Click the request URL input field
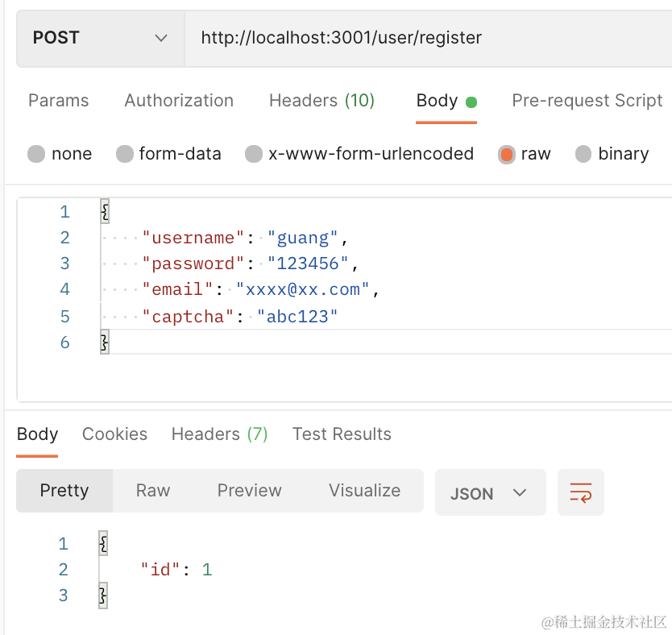 click(x=427, y=38)
